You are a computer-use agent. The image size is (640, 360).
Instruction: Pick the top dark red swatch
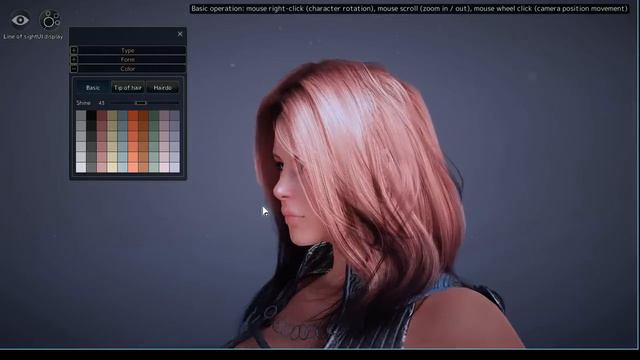(102, 116)
